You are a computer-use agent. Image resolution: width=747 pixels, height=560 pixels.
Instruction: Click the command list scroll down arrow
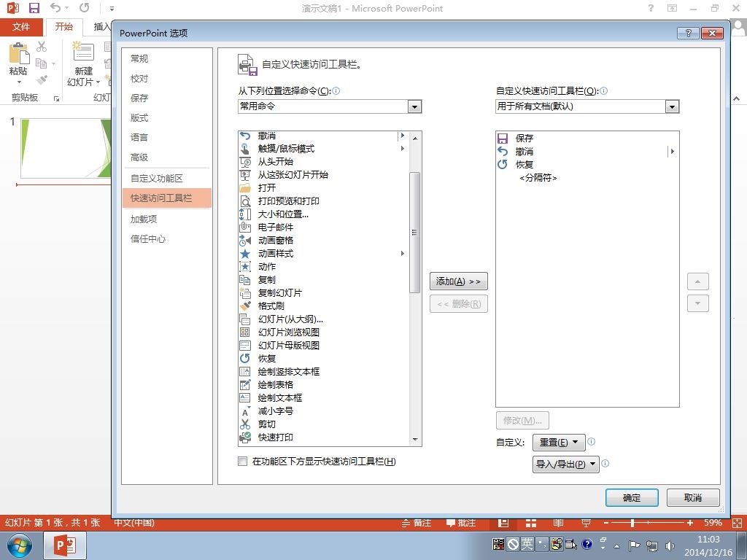pos(415,440)
